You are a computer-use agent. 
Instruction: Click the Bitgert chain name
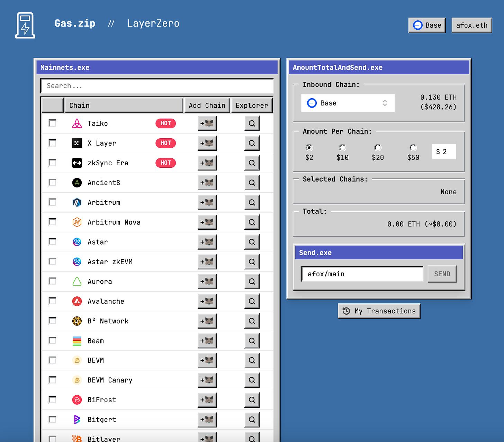coord(102,420)
